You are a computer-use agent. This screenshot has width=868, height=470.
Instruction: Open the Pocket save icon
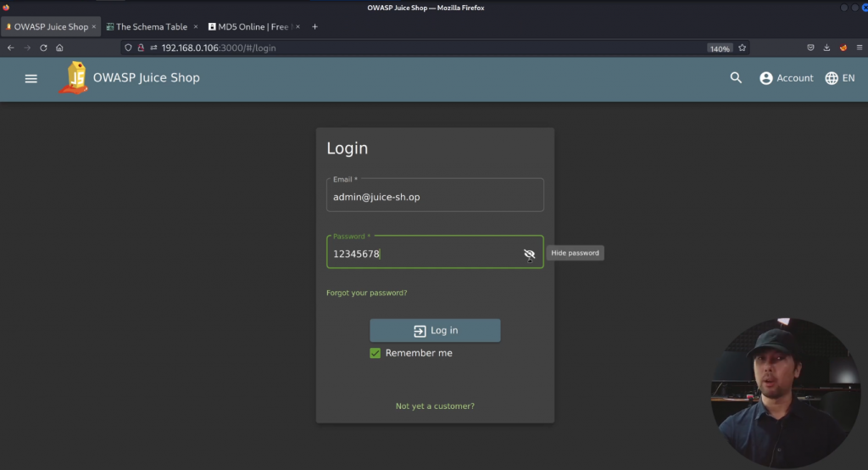(810, 48)
